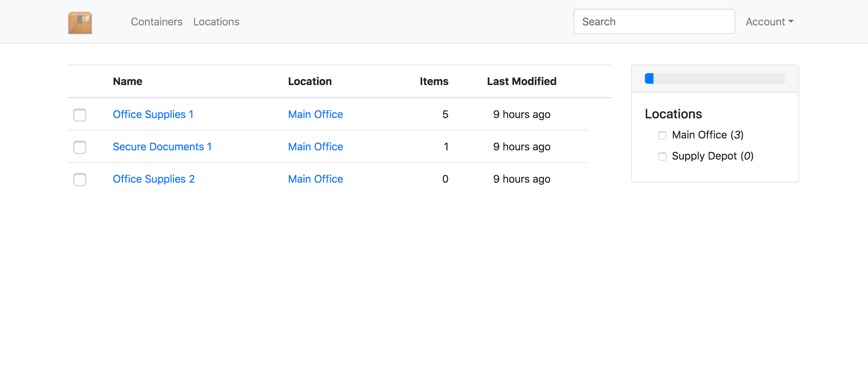
Task: Click items count 0 for Office Supplies 2
Action: click(445, 179)
